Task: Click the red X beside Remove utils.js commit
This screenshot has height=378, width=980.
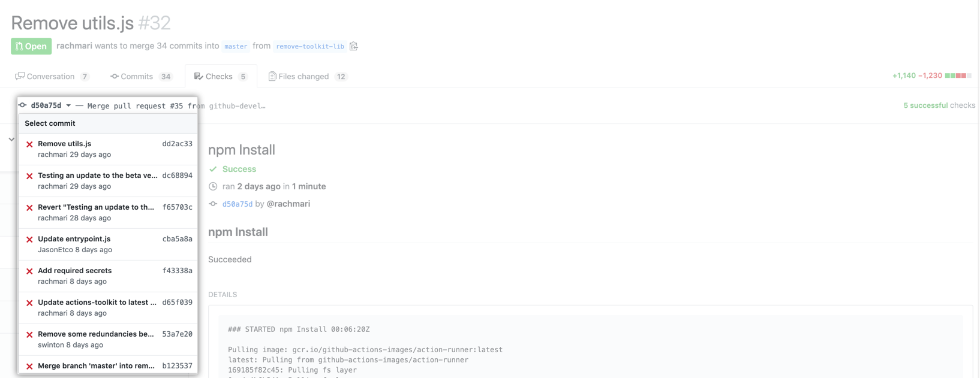Action: pos(29,144)
